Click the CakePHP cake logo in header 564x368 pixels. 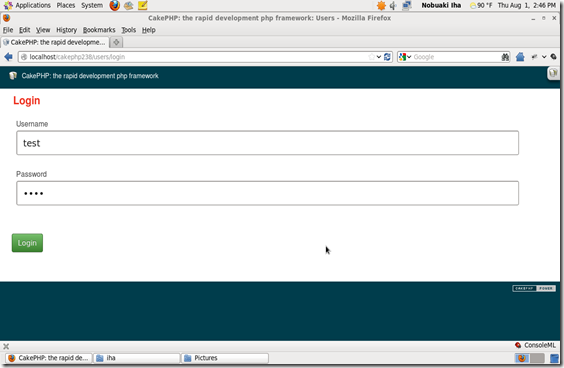click(13, 76)
